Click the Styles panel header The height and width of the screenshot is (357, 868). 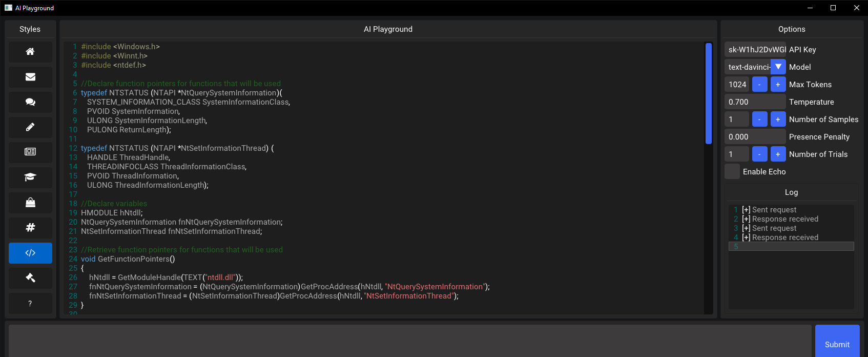pos(30,29)
